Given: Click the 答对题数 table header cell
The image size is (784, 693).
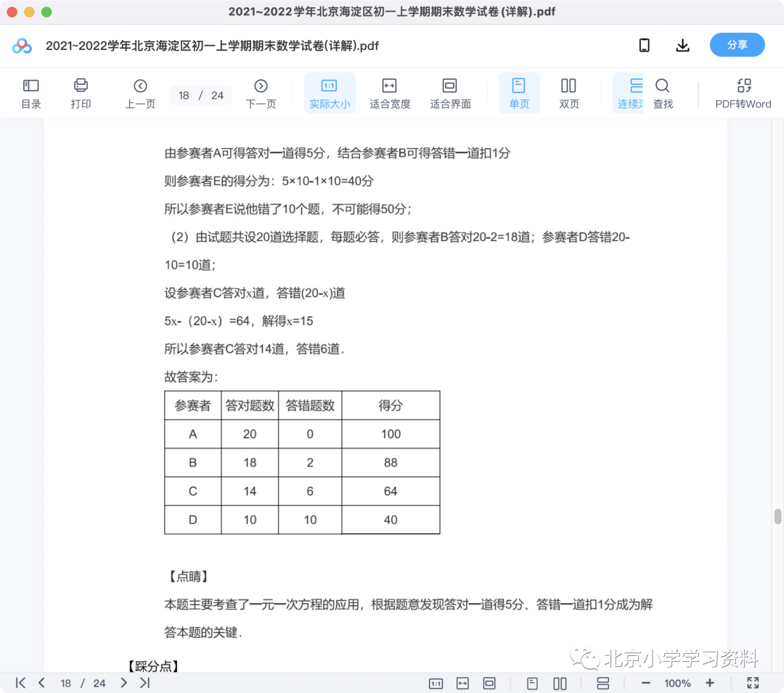Looking at the screenshot, I should click(x=250, y=405).
